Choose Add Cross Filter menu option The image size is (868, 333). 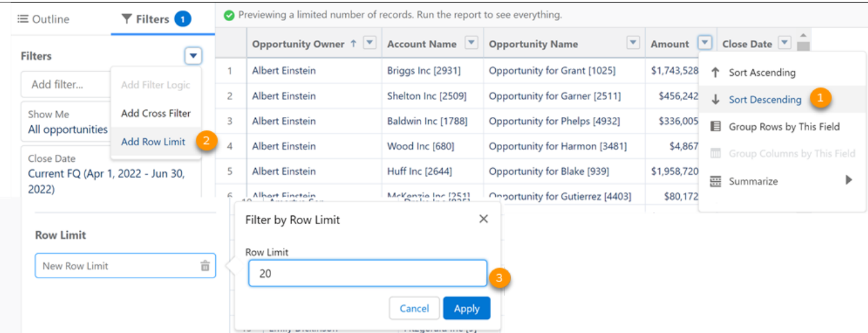click(x=156, y=113)
